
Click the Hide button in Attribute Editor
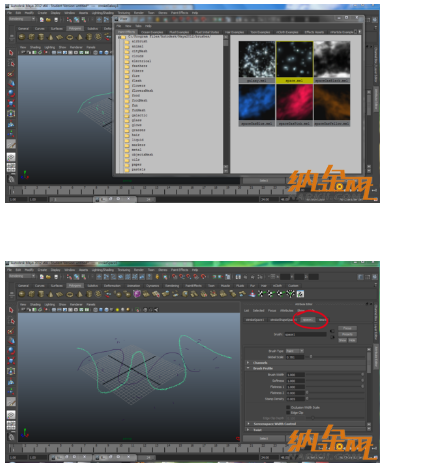coord(352,340)
